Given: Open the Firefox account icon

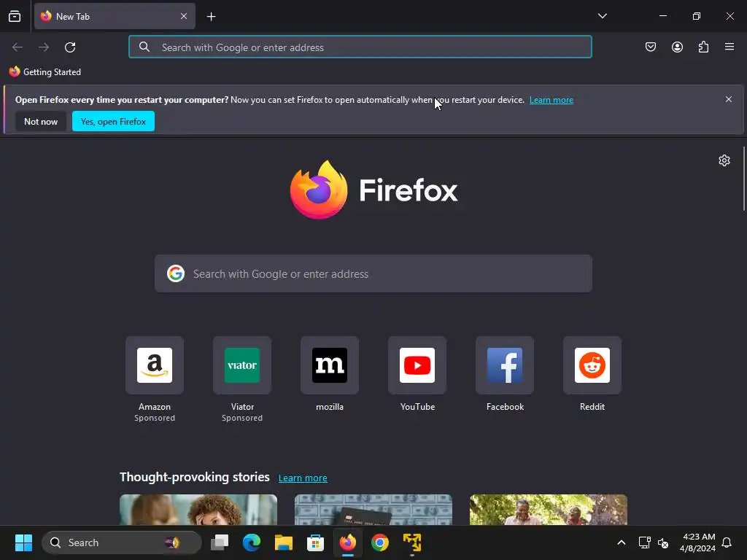Looking at the screenshot, I should coord(677,47).
